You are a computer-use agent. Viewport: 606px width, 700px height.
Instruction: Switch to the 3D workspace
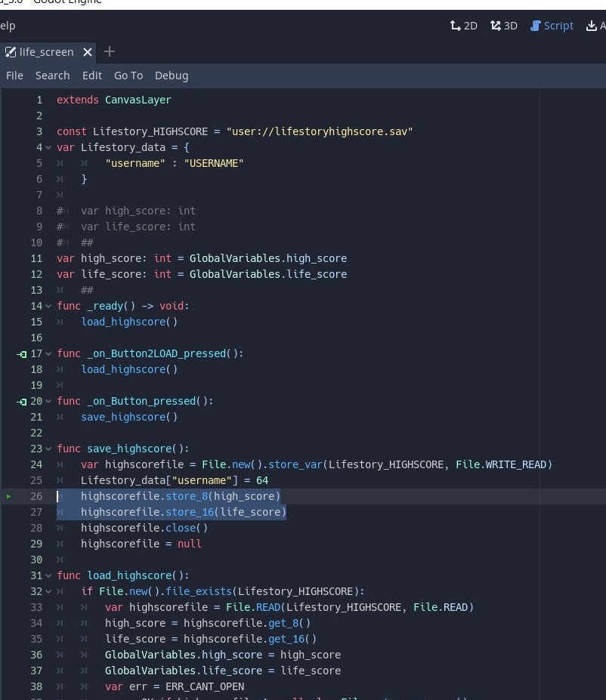(504, 26)
